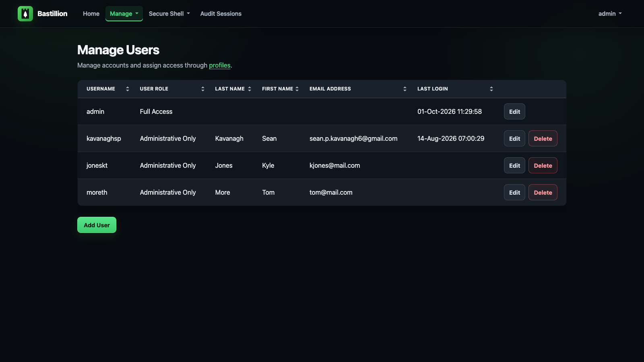Click the USERNAME column header text
The image size is (644, 362).
click(101, 89)
